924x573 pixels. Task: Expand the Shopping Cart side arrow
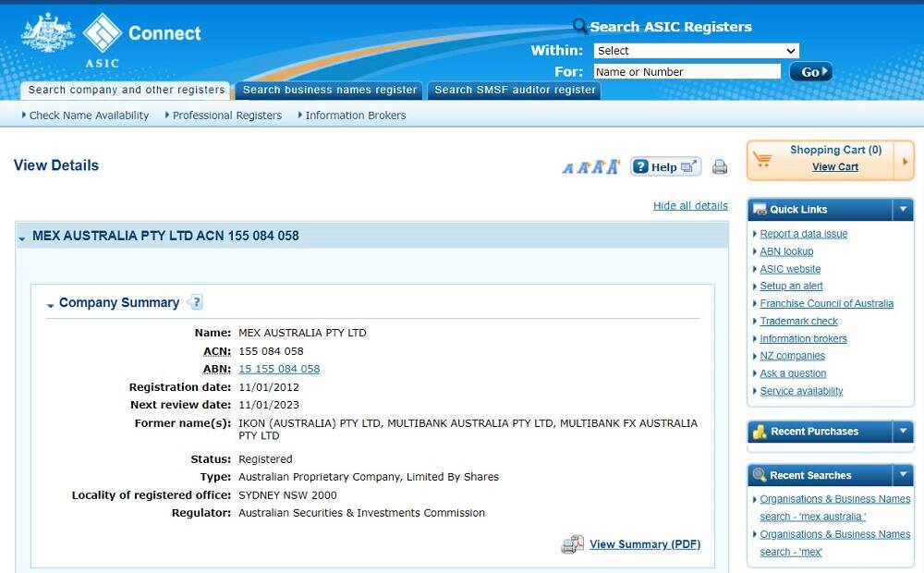point(905,160)
